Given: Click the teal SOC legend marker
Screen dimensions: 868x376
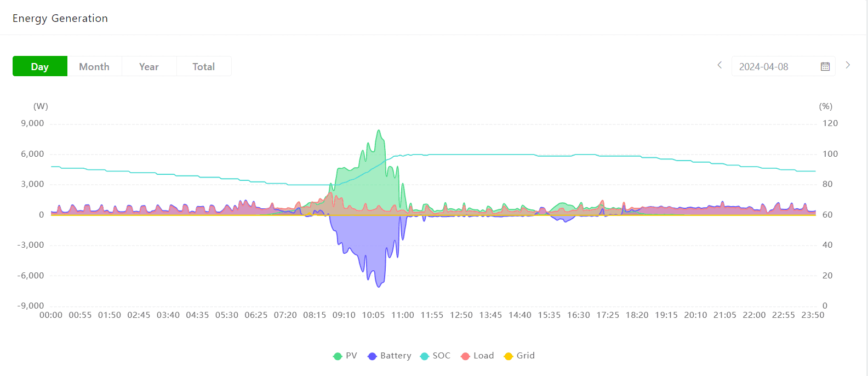Looking at the screenshot, I should click(x=424, y=356).
